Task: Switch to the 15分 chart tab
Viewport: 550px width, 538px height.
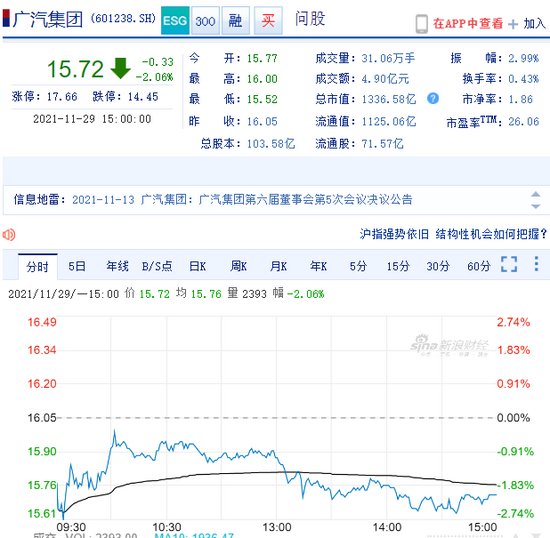Action: click(398, 266)
